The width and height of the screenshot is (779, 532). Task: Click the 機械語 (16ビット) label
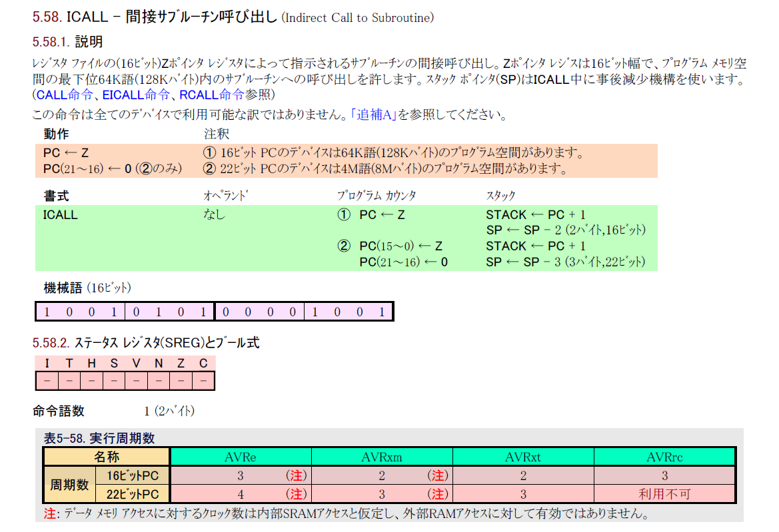(87, 288)
